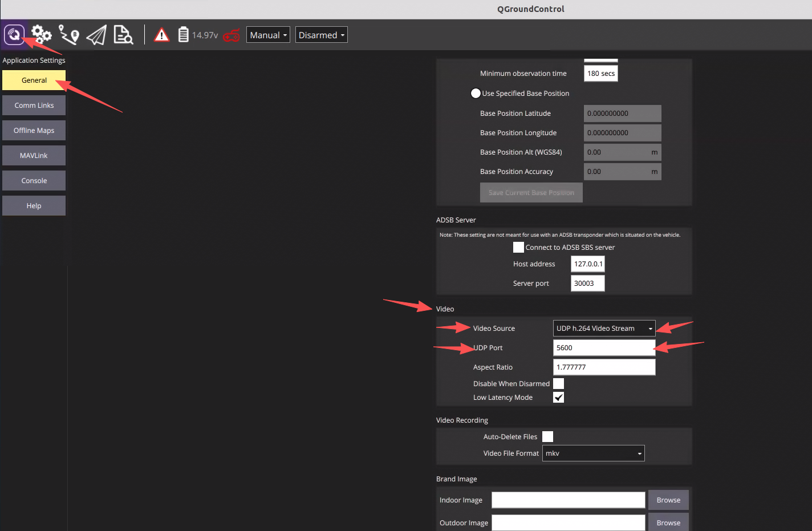Select Use Specified Base Position radio
812x531 pixels.
(476, 94)
